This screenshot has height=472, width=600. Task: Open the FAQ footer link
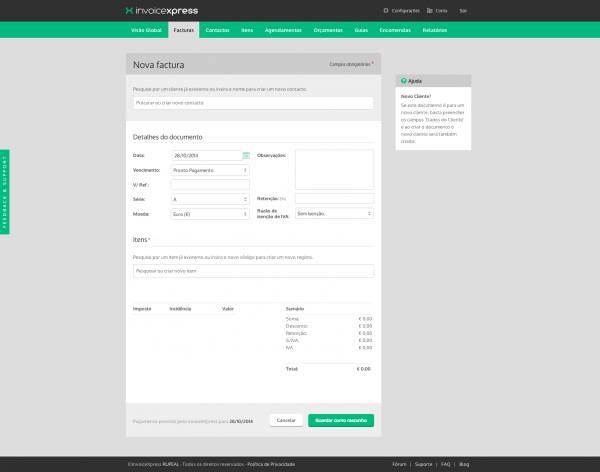click(x=445, y=464)
